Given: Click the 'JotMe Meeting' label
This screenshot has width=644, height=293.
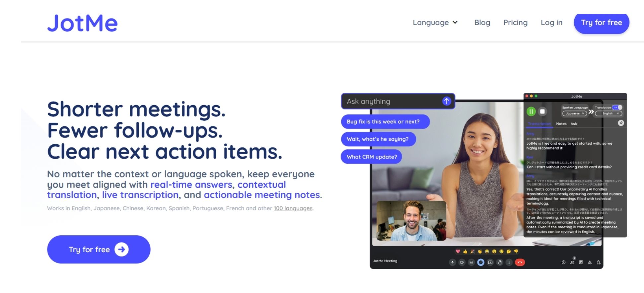Looking at the screenshot, I should [385, 261].
